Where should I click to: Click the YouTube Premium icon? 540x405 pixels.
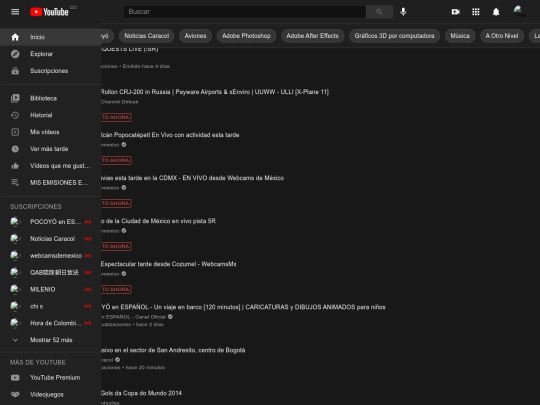point(15,377)
